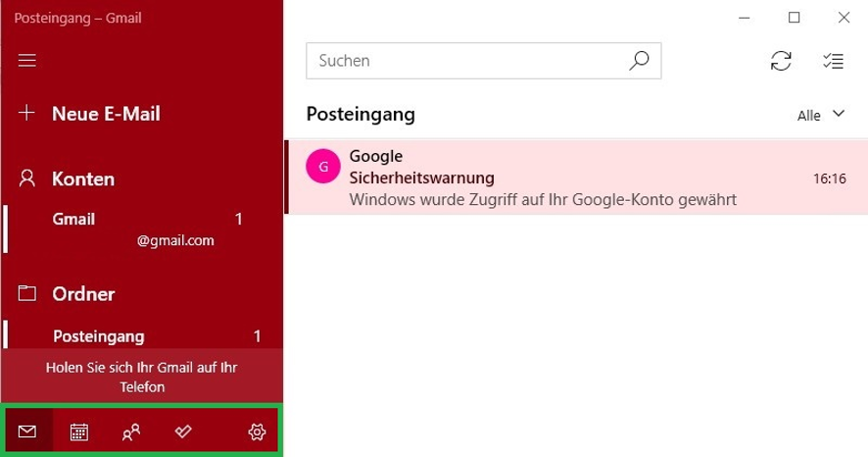Open the Google Sicherheitswarnung email
868x457 pixels.
pos(576,178)
